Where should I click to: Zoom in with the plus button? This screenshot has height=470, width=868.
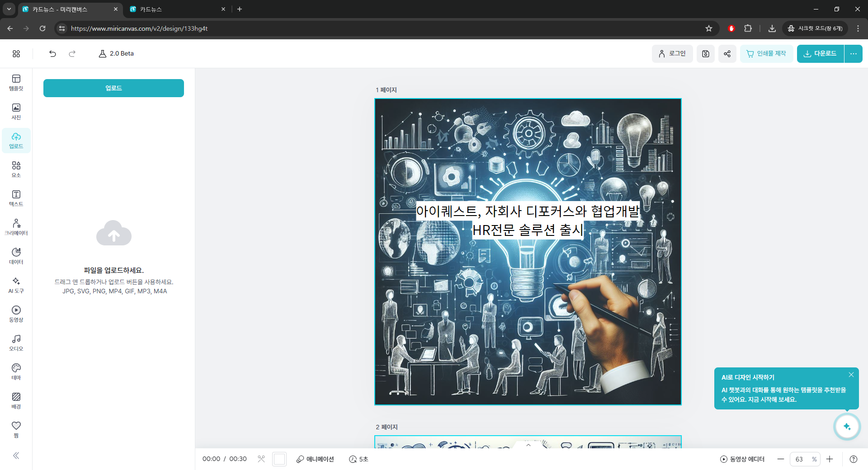[x=830, y=459]
